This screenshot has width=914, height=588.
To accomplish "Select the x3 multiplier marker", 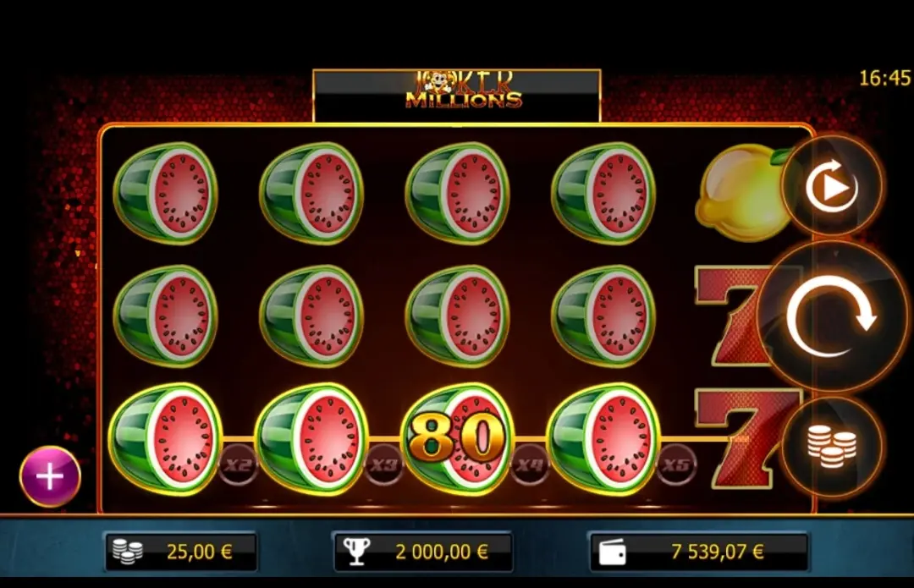I will point(383,464).
